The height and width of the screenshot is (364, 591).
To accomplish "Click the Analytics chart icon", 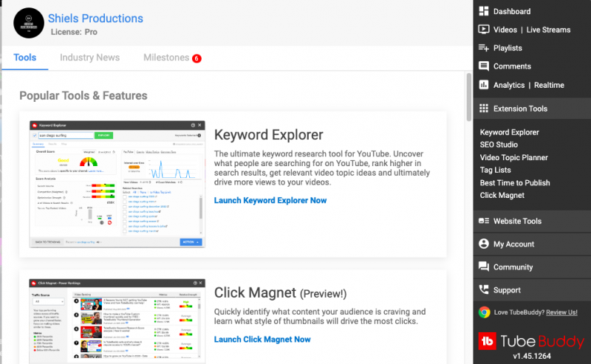I will [484, 85].
